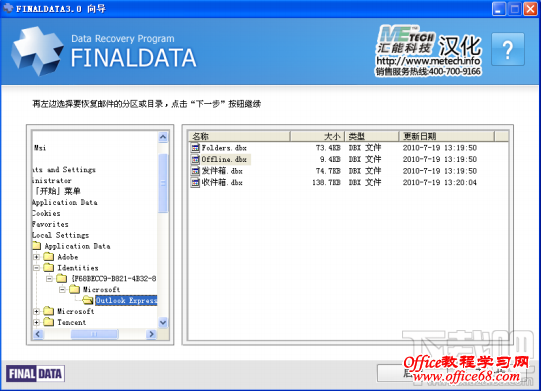Open the help question mark button
542x391 pixels.
[507, 49]
